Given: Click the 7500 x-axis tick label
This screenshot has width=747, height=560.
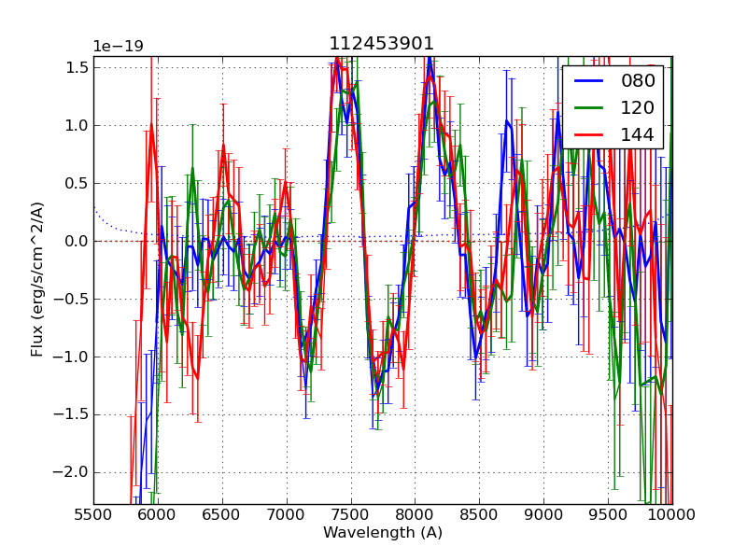Looking at the screenshot, I should (351, 514).
